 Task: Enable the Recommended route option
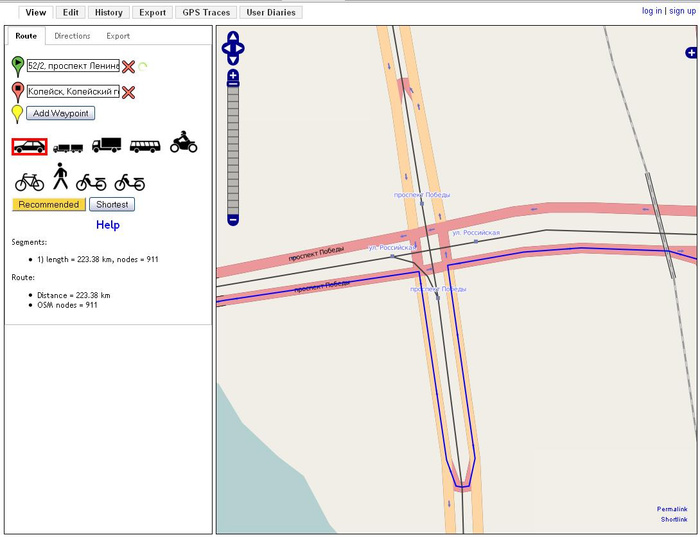pos(49,204)
